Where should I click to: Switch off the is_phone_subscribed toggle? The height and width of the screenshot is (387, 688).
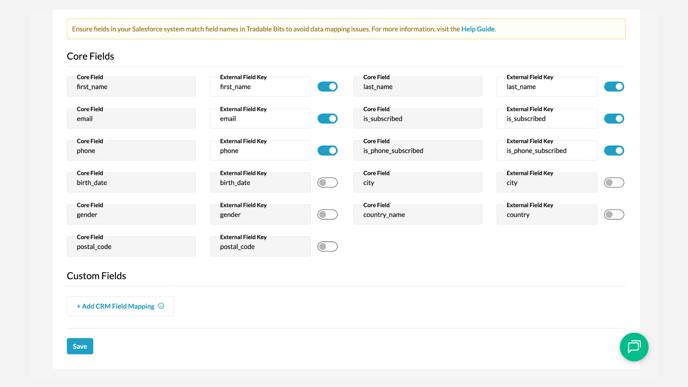pos(614,150)
